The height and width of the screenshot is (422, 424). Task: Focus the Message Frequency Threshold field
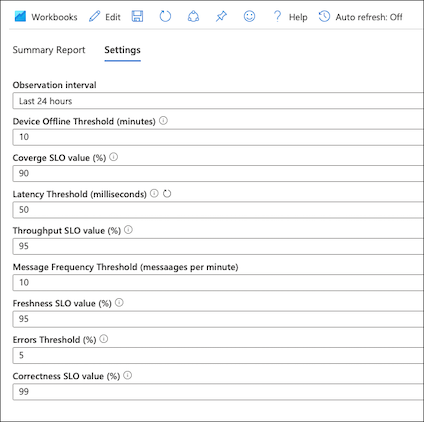coord(218,282)
